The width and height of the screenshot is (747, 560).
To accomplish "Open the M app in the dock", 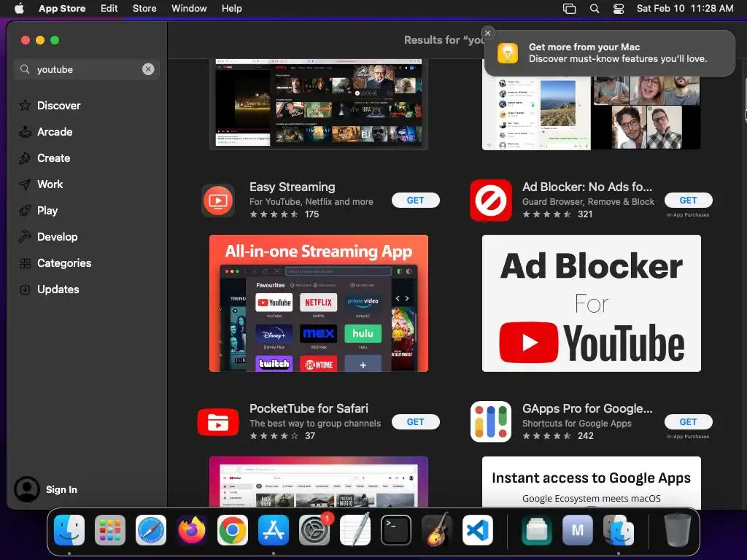I will (x=578, y=530).
